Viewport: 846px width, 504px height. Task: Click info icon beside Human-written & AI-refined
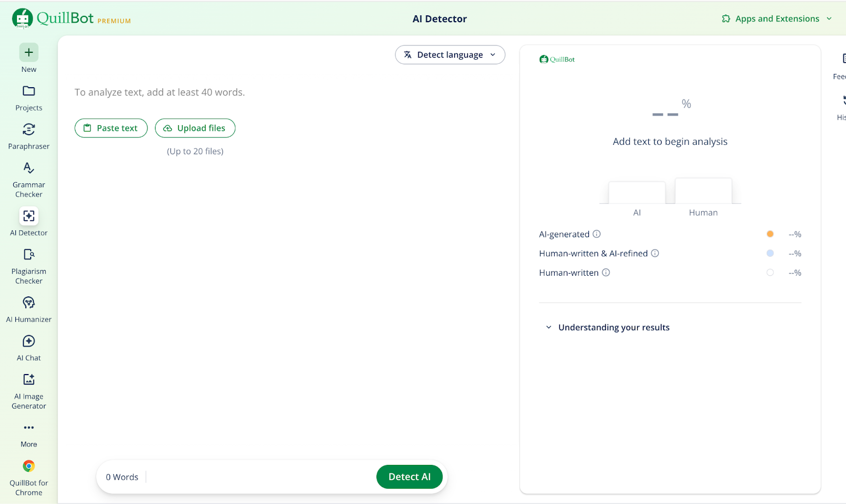click(655, 254)
